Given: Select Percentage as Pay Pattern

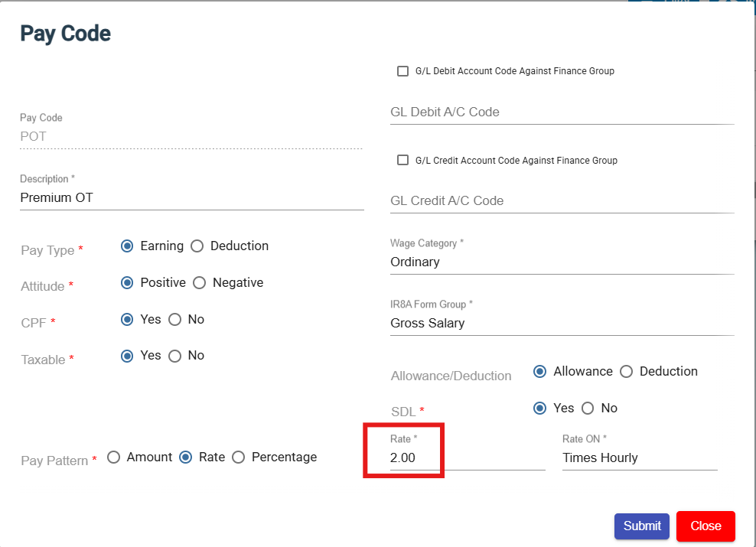Looking at the screenshot, I should 239,457.
